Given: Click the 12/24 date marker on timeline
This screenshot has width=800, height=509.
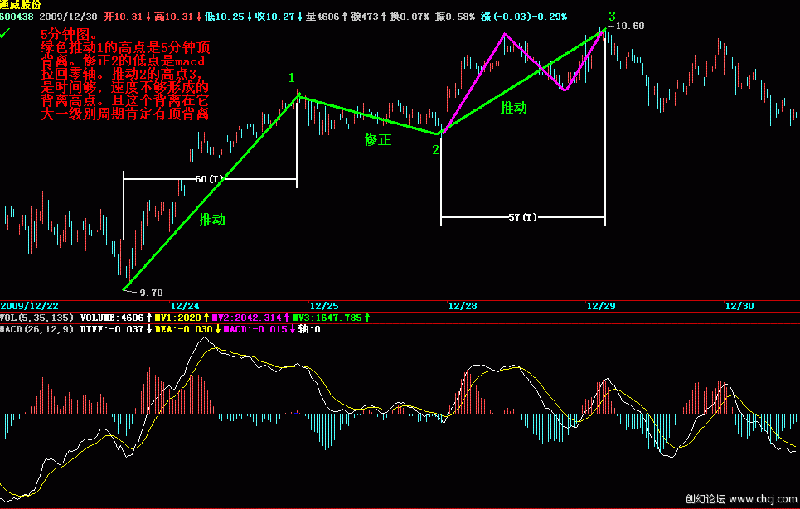Looking at the screenshot, I should pos(185,306).
